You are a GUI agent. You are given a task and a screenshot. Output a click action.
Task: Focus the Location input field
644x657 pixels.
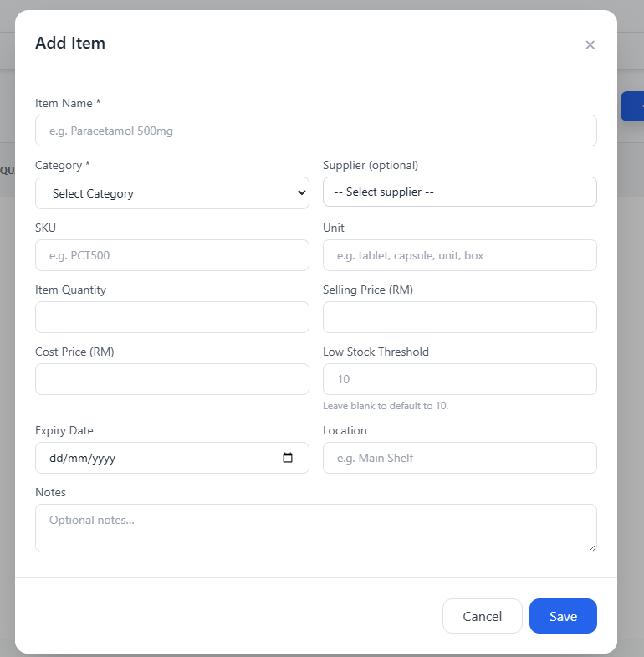click(x=459, y=458)
